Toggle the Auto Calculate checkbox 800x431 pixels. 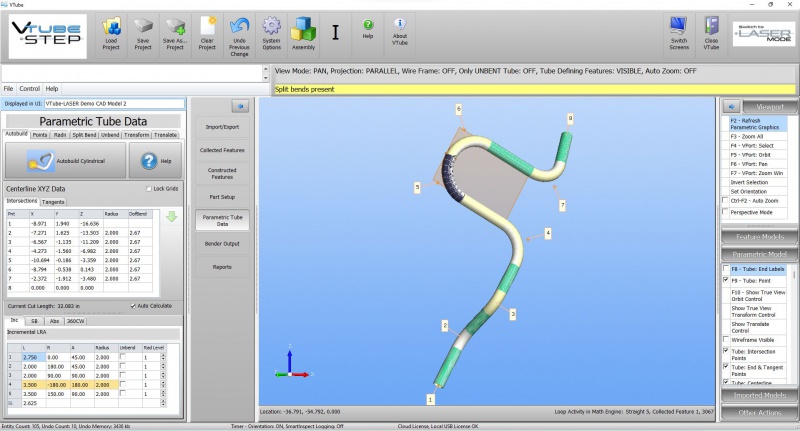coord(133,306)
